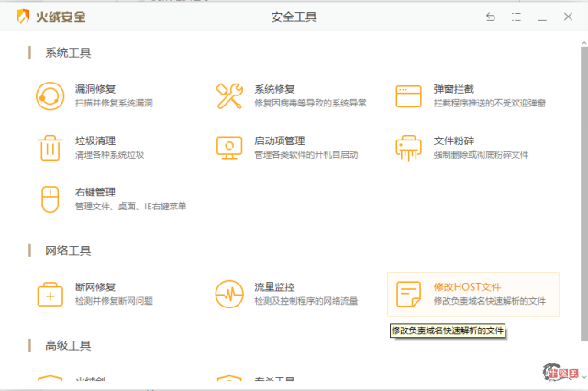Select the 垃圾清理 title text

click(95, 141)
